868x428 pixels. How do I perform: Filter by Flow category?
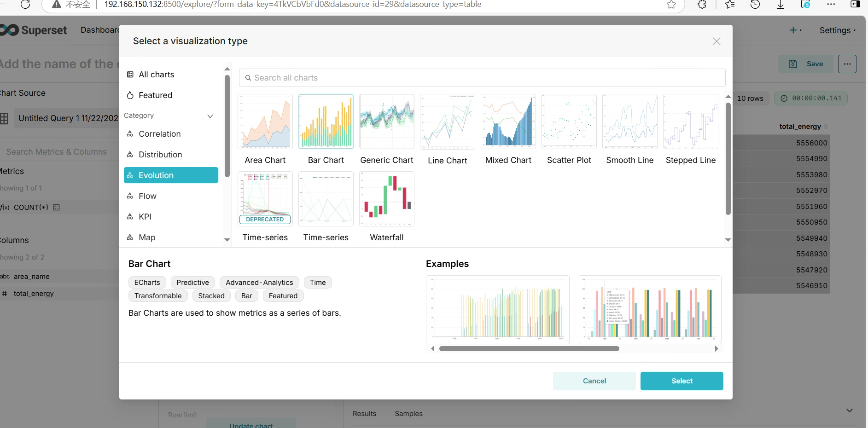tap(171, 196)
